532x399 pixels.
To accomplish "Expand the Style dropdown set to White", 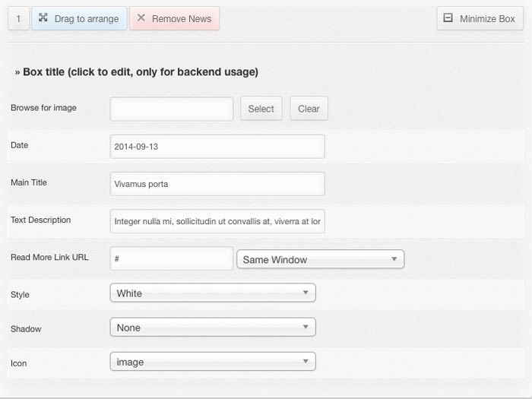I will (213, 293).
